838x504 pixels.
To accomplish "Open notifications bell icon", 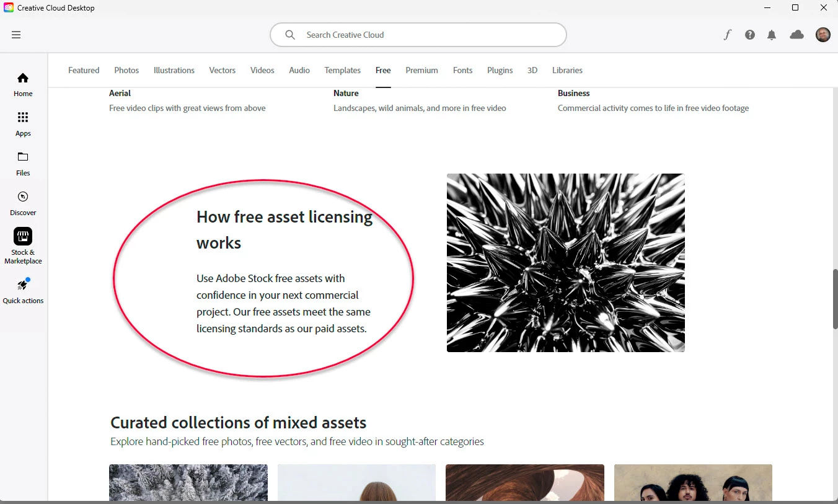I will 772,35.
